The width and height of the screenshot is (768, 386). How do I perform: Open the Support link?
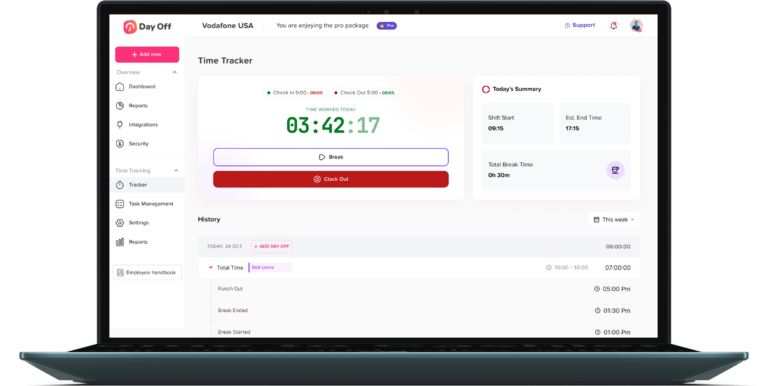(580, 25)
